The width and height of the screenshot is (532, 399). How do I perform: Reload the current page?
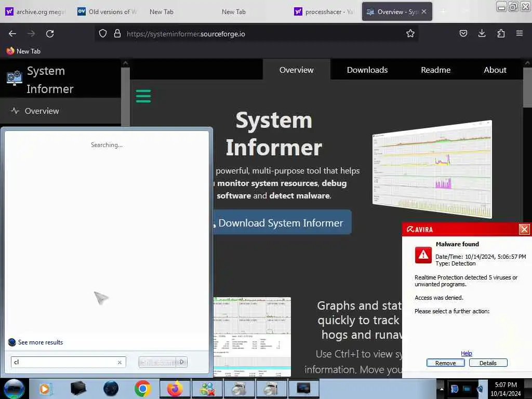(50, 34)
